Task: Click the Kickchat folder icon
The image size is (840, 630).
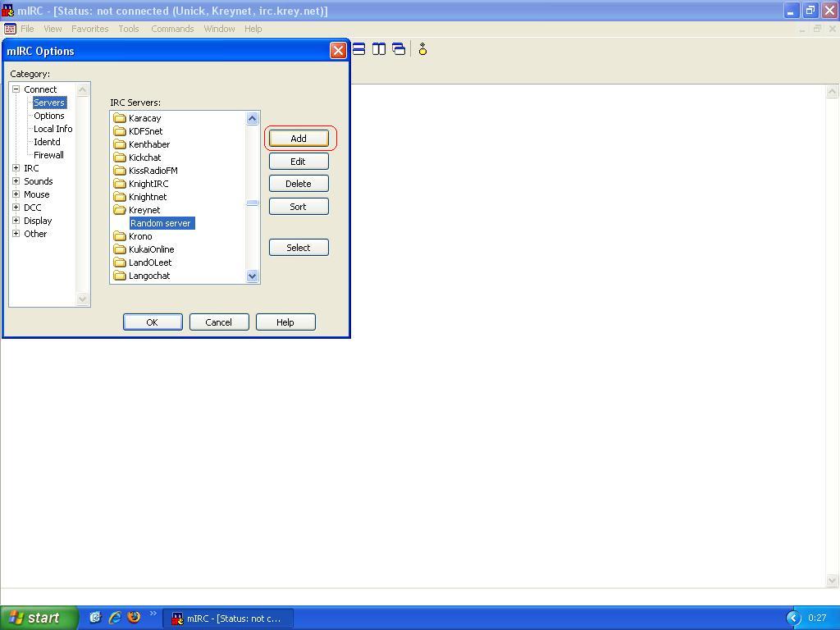Action: tap(120, 157)
